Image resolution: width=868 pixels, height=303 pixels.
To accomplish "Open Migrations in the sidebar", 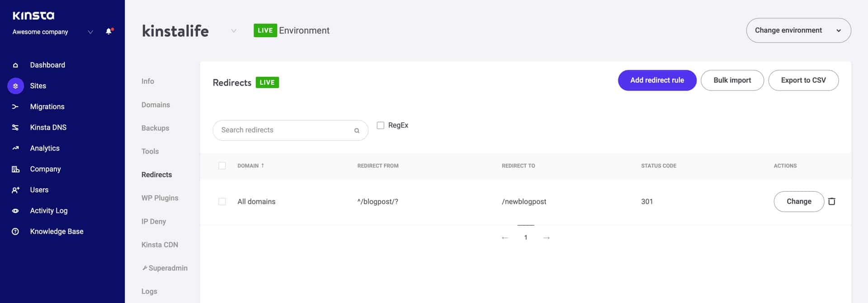I will [47, 107].
